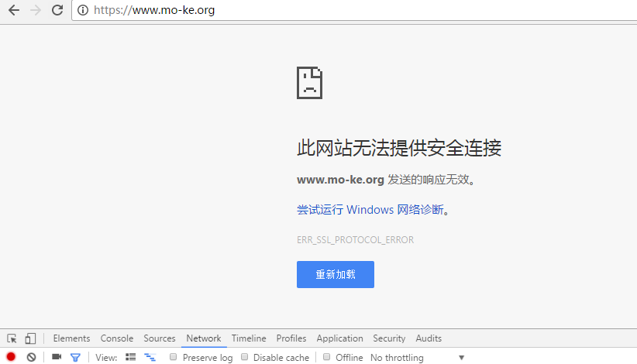This screenshot has width=637, height=364.
Task: Go back using the browser back arrow
Action: point(14,10)
